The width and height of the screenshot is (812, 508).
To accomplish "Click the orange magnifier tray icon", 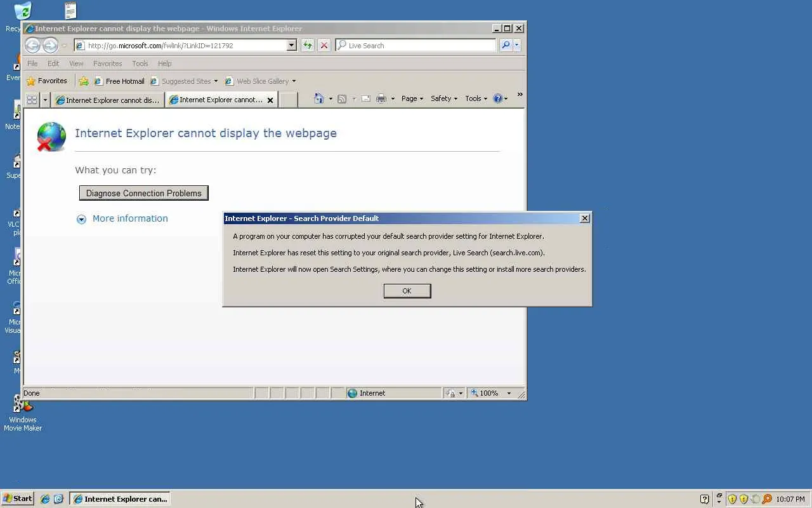I will [x=767, y=499].
